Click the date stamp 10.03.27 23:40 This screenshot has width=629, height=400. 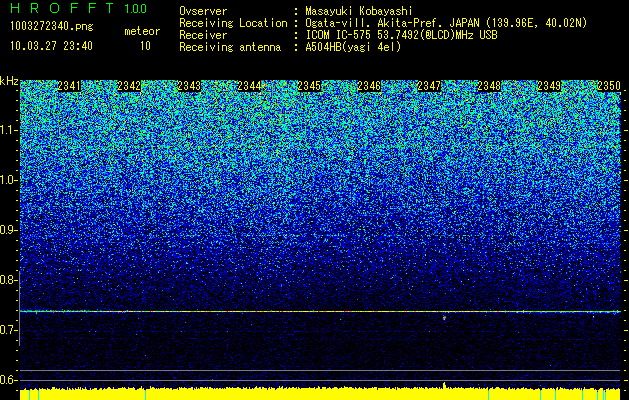pos(51,46)
